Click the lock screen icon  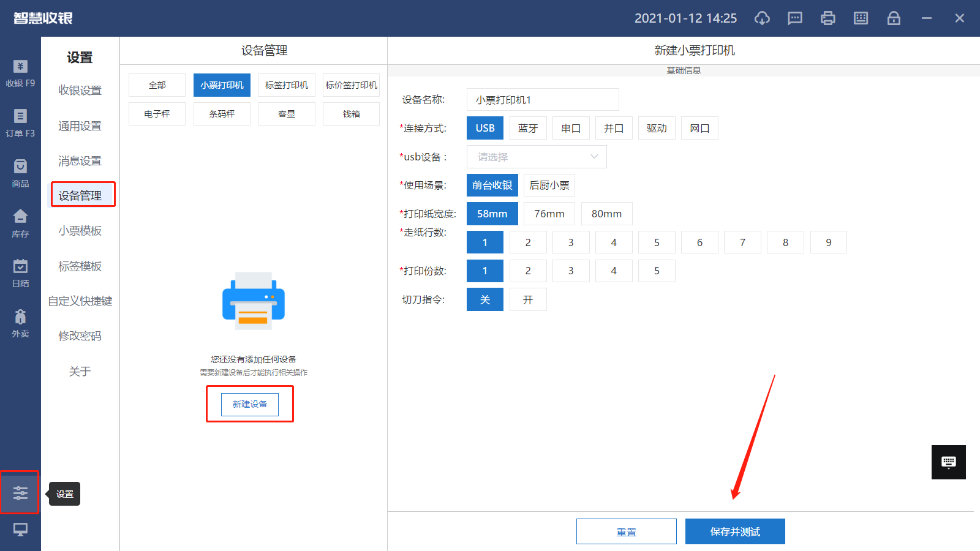894,18
